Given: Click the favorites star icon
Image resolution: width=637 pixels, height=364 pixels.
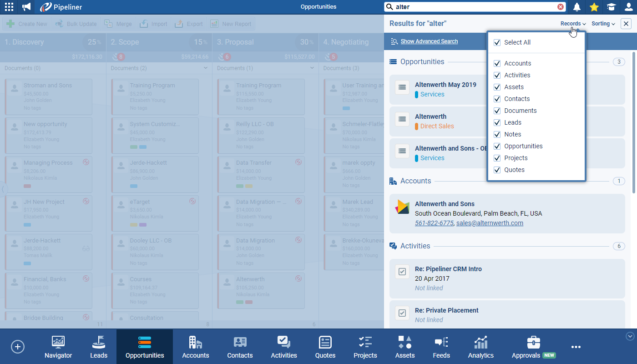Looking at the screenshot, I should tap(594, 7).
